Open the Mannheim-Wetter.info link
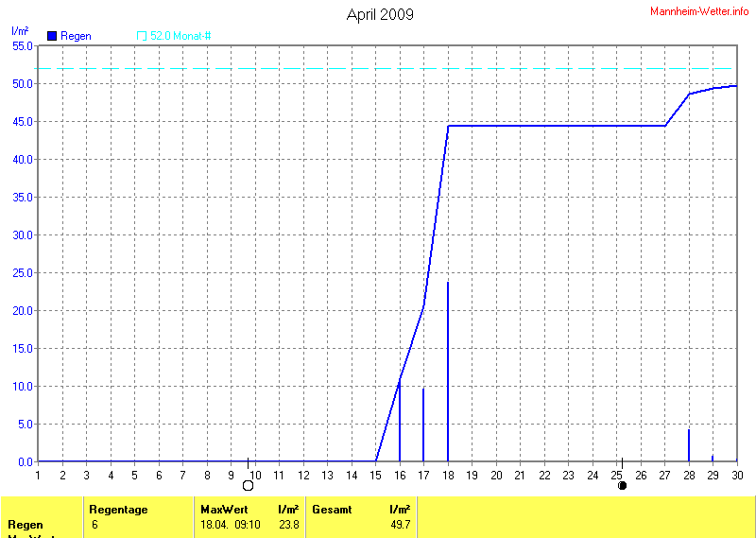 pos(700,10)
